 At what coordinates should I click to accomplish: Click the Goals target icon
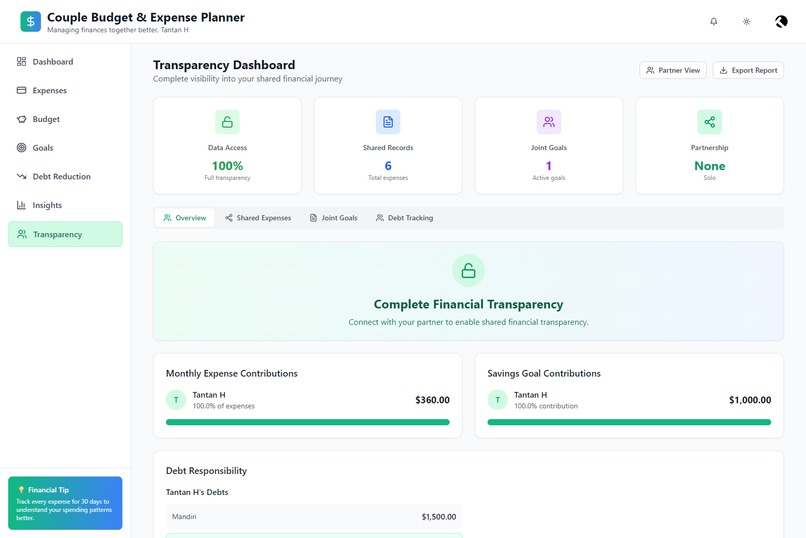click(21, 148)
